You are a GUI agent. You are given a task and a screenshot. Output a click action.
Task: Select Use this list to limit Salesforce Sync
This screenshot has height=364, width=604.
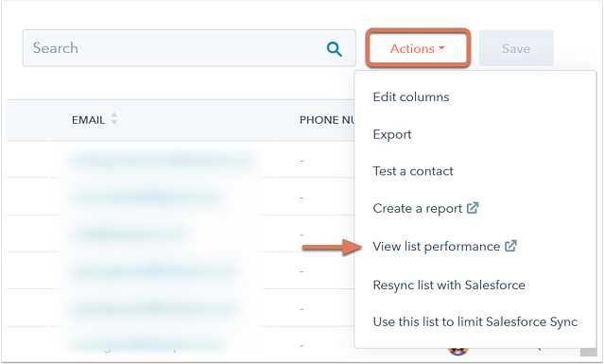(x=475, y=321)
